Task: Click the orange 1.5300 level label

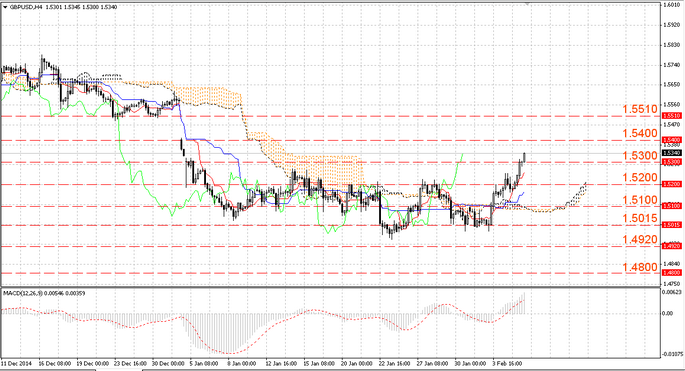Action: [x=640, y=156]
